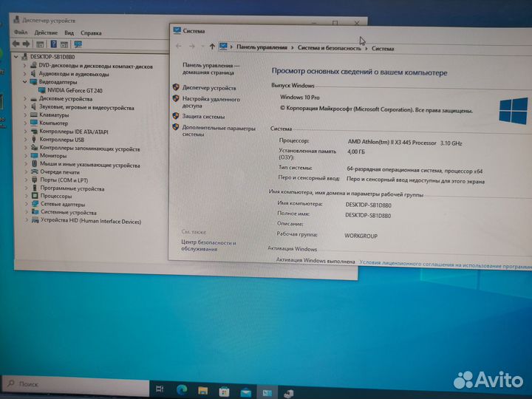The image size is (532, 399).
Task: Click the shield icon beside Диспетчер устройств
Action: tap(176, 87)
